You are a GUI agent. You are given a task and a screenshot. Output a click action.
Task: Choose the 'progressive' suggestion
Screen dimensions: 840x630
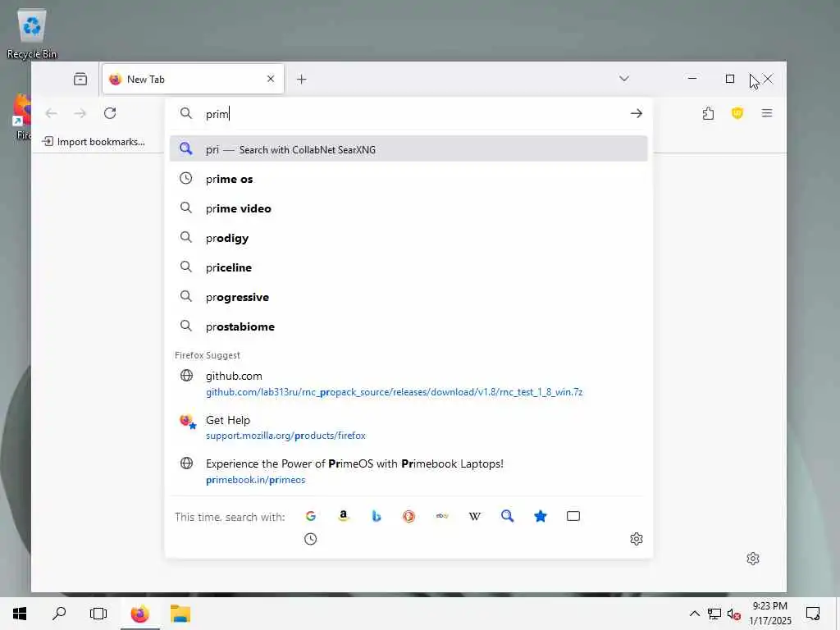click(x=409, y=297)
